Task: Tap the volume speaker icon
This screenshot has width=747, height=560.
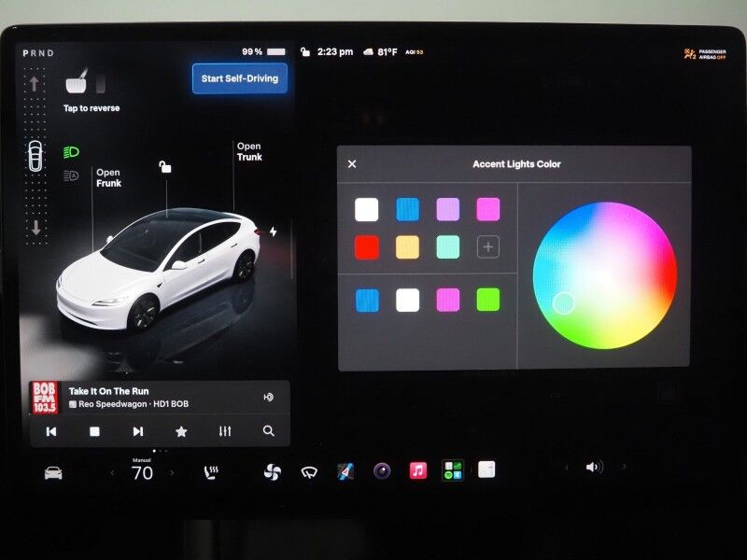Action: tap(594, 468)
